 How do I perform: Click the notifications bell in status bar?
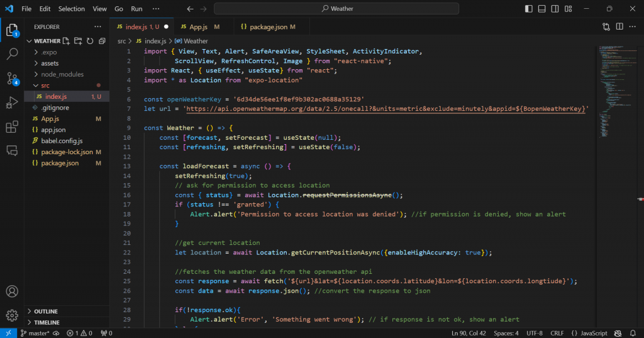pyautogui.click(x=633, y=333)
